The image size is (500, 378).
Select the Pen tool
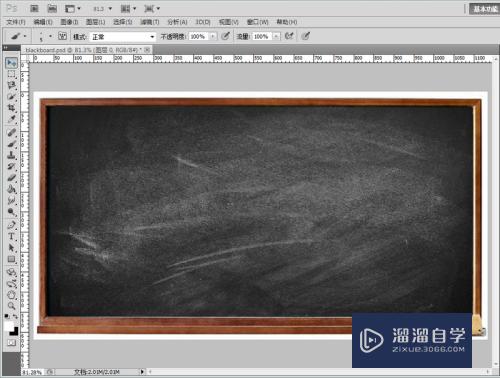click(x=11, y=225)
